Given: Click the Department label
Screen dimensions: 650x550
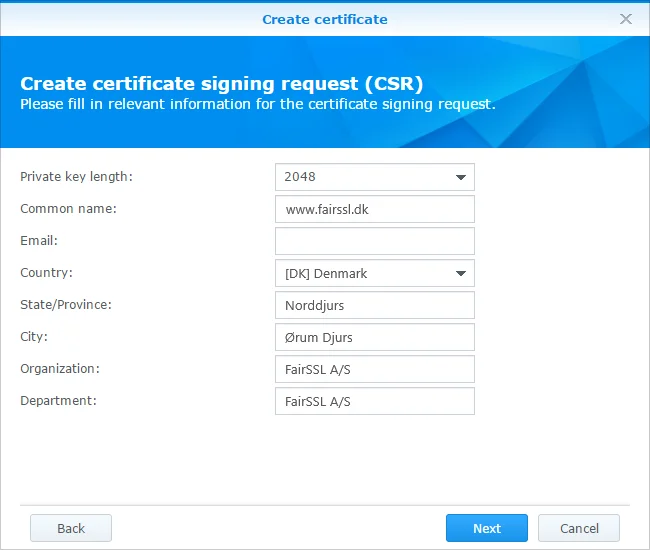Looking at the screenshot, I should pyautogui.click(x=58, y=400).
